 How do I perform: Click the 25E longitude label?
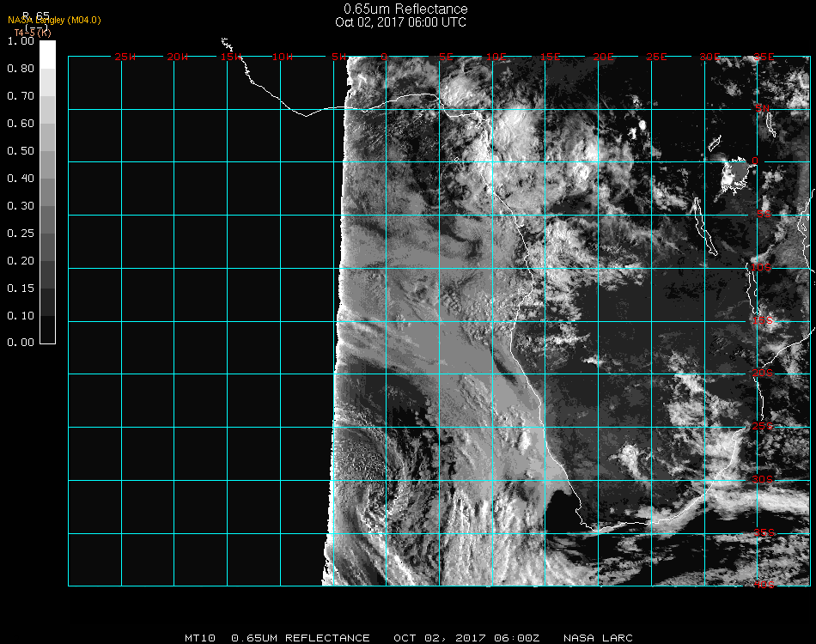[656, 57]
